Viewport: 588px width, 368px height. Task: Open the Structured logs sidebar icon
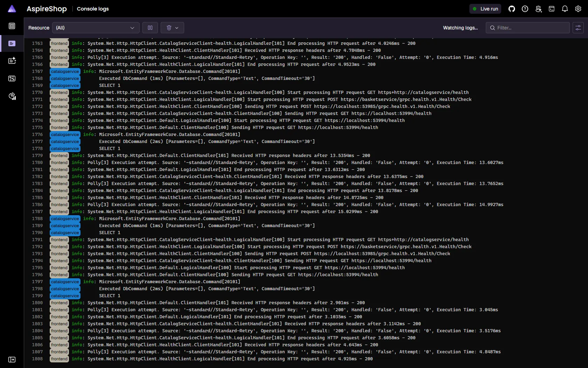coord(12,61)
